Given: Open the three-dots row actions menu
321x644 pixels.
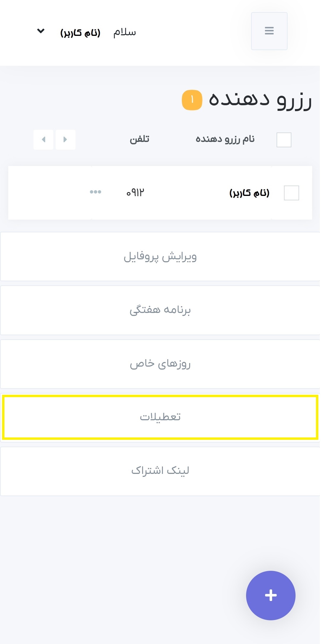Looking at the screenshot, I should pos(95,192).
